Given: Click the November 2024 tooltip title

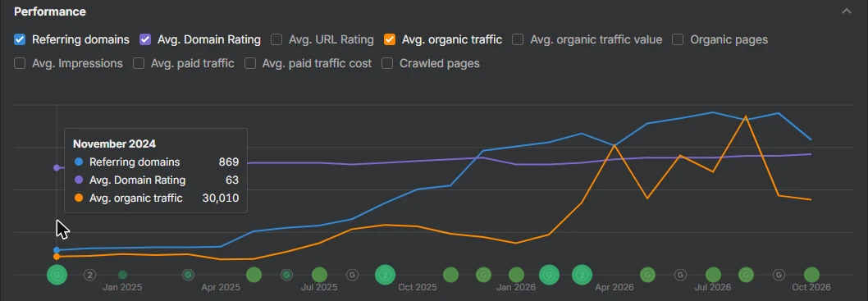Looking at the screenshot, I should coord(115,144).
